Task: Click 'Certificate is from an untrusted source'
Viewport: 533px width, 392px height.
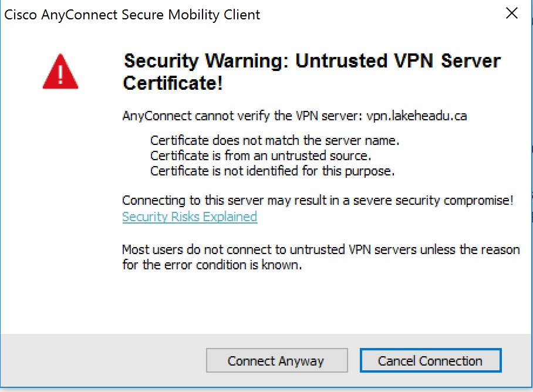Action: [x=261, y=156]
